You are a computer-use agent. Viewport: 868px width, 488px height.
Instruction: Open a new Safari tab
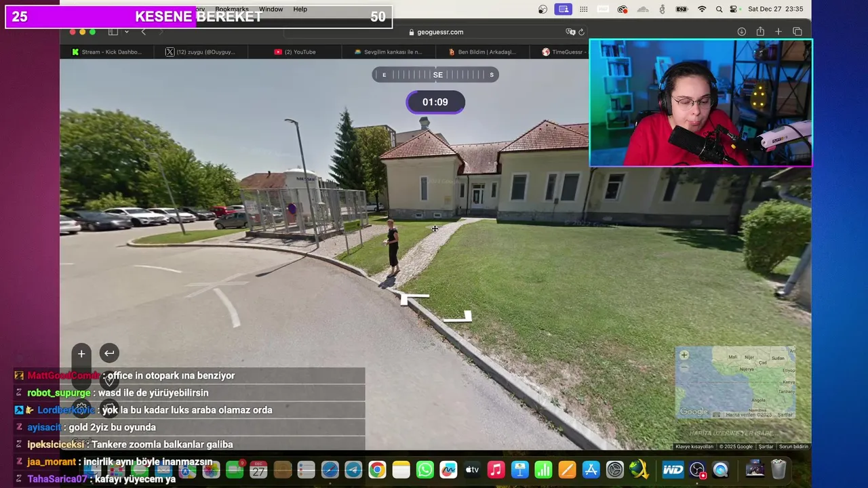coord(778,32)
